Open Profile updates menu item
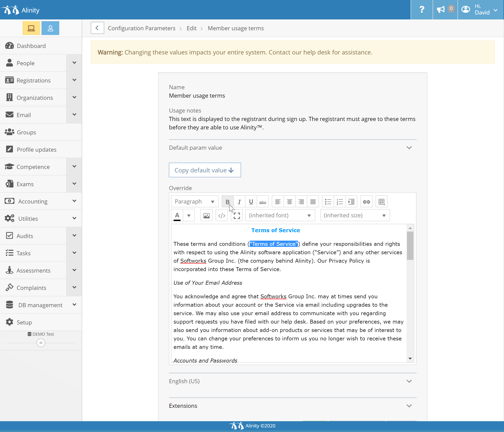Image resolution: width=504 pixels, height=432 pixels. tap(41, 149)
